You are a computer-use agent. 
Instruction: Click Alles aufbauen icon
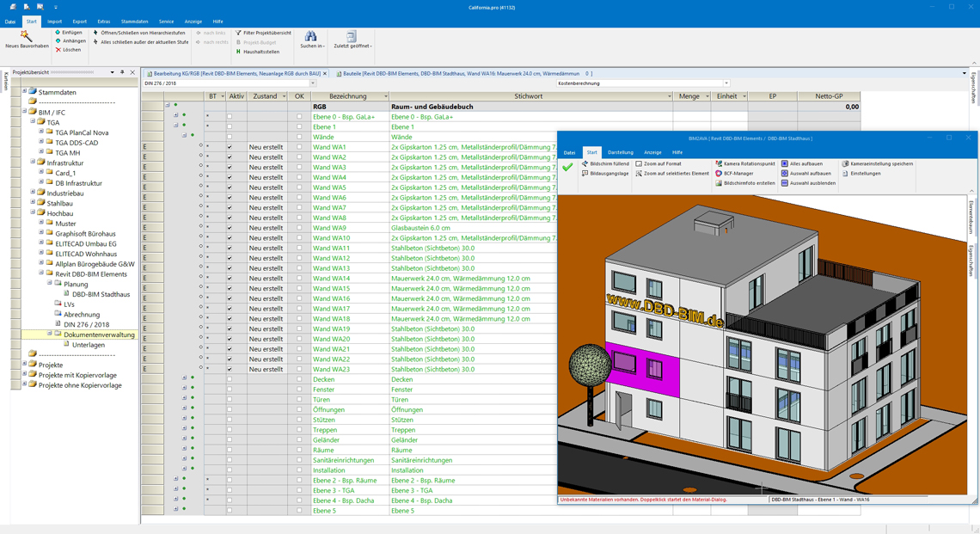pos(784,164)
